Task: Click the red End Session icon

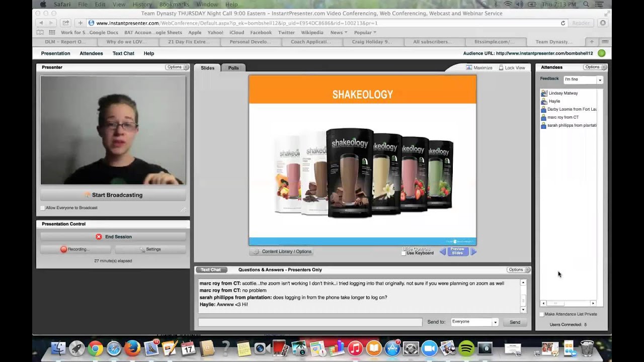Action: pyautogui.click(x=99, y=237)
